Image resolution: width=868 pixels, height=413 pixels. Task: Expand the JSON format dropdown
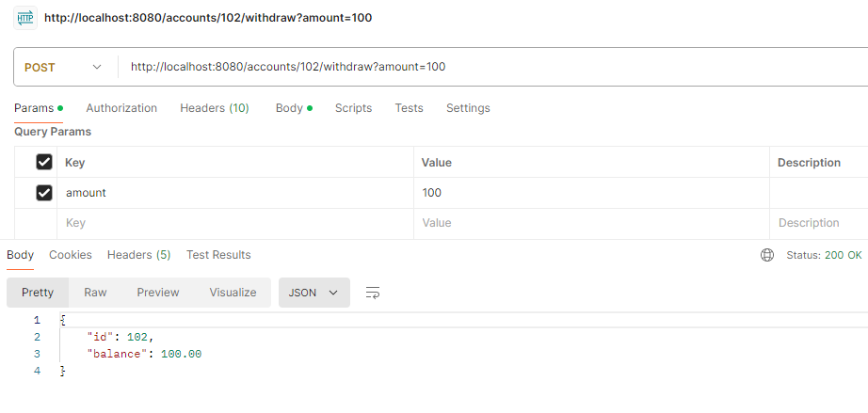point(314,293)
